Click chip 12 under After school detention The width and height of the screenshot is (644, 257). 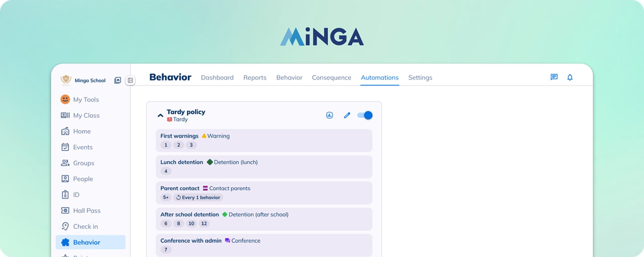pyautogui.click(x=204, y=223)
